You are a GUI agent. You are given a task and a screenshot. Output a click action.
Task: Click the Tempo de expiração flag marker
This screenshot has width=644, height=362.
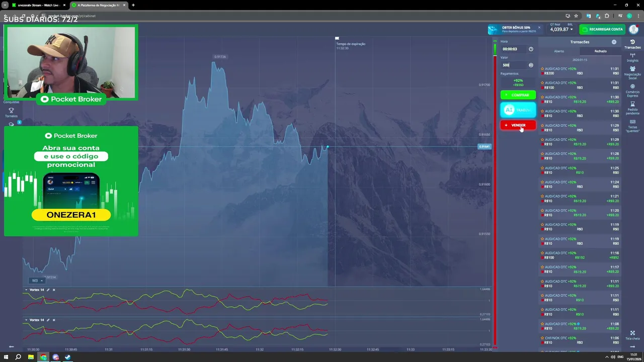(337, 38)
